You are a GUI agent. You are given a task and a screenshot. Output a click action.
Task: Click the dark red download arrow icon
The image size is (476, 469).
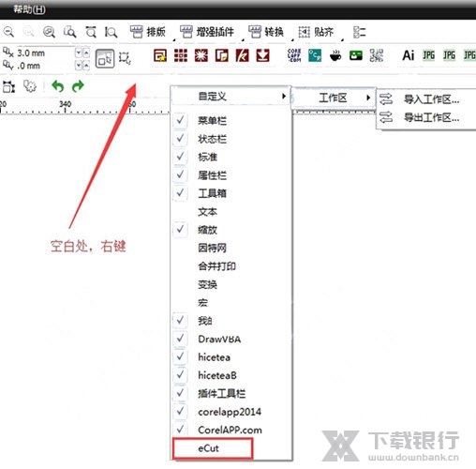[x=262, y=55]
